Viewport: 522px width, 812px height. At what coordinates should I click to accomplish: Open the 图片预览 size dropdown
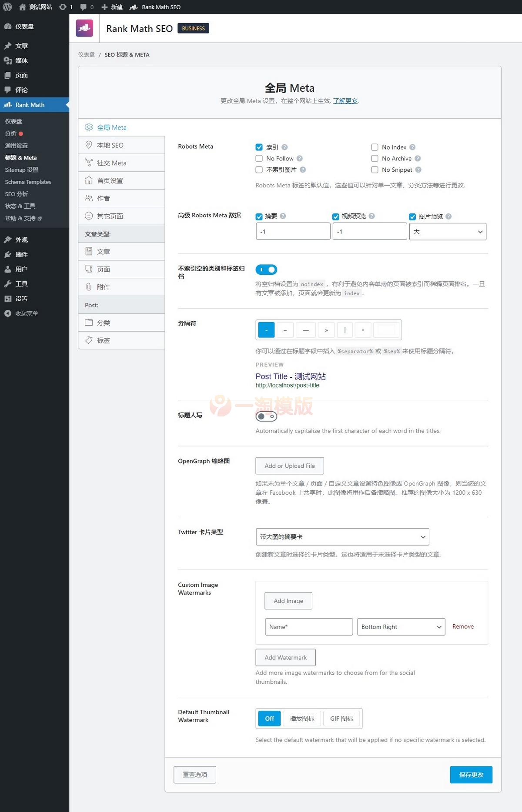pyautogui.click(x=448, y=232)
